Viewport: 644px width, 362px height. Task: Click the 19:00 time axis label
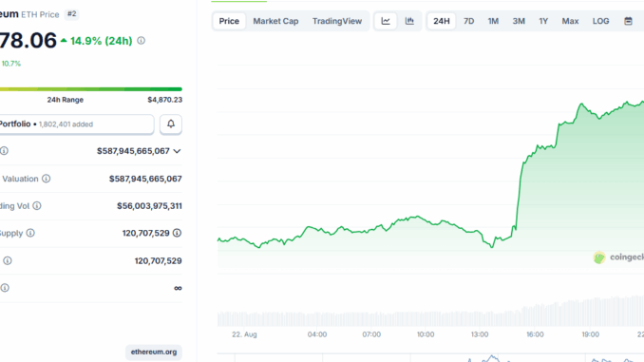[x=590, y=334]
